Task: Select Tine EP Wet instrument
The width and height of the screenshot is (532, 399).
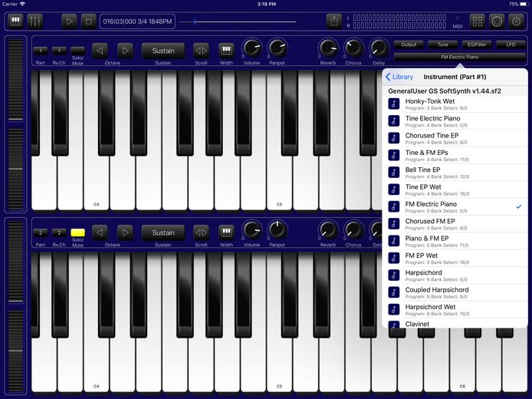Action: pos(455,190)
